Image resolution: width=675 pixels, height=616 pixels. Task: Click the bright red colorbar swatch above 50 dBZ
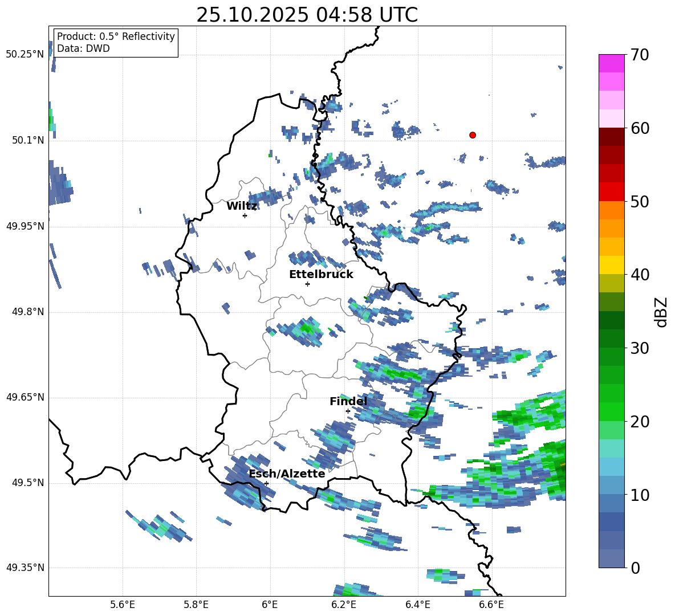click(611, 192)
